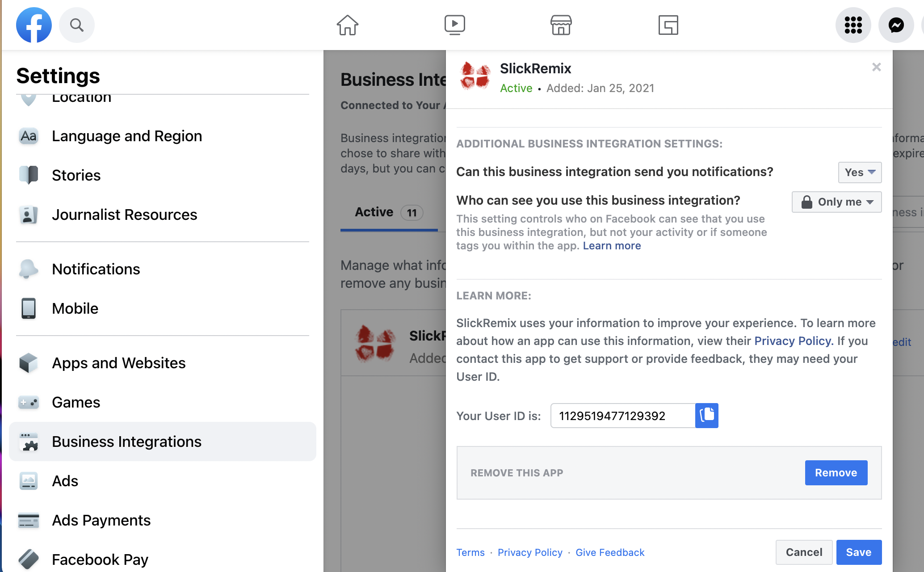
Task: Open the Give Feedback link
Action: (610, 552)
